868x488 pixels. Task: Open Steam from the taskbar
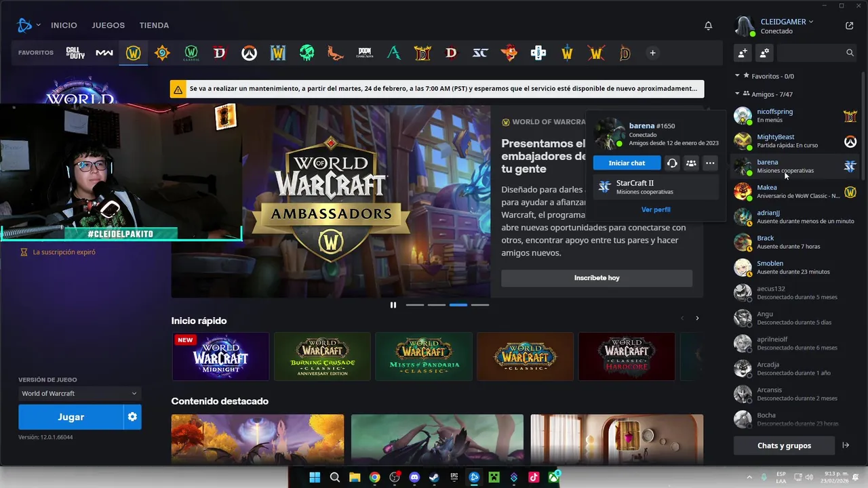[x=435, y=477]
